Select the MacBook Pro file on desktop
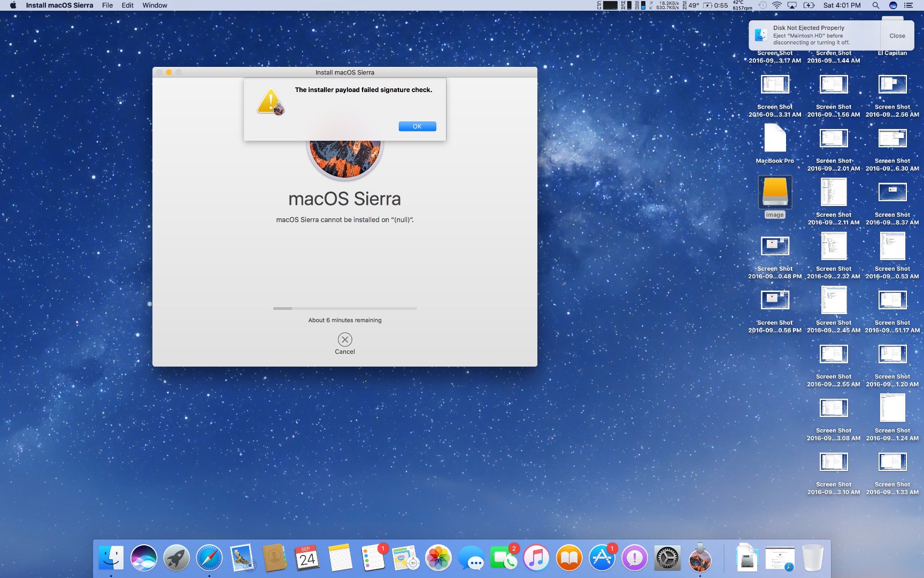Viewport: 924px width, 578px height. [775, 138]
